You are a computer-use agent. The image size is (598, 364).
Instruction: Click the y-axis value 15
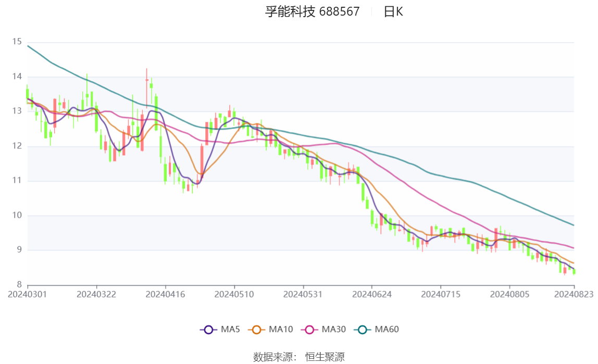[17, 42]
